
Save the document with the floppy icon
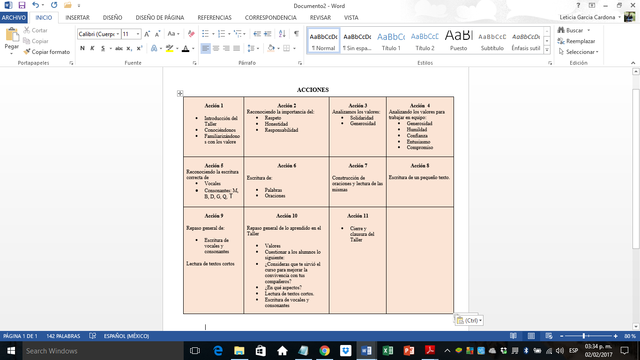coord(22,5)
